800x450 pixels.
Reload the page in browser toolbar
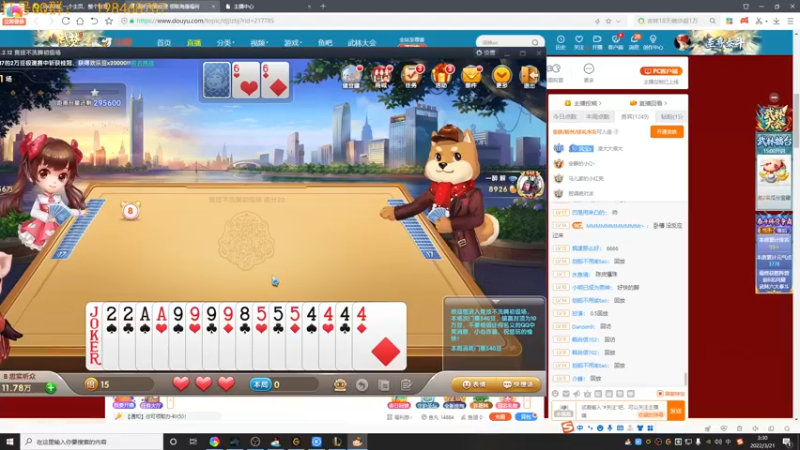66,21
